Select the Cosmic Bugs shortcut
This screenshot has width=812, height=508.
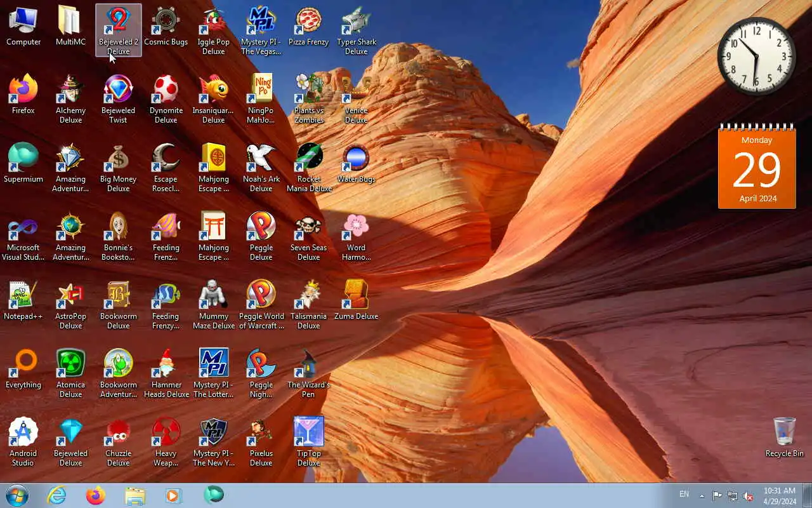166,27
